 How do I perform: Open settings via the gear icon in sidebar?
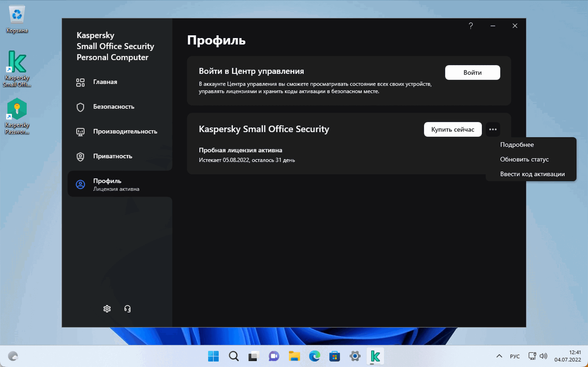coord(107,309)
